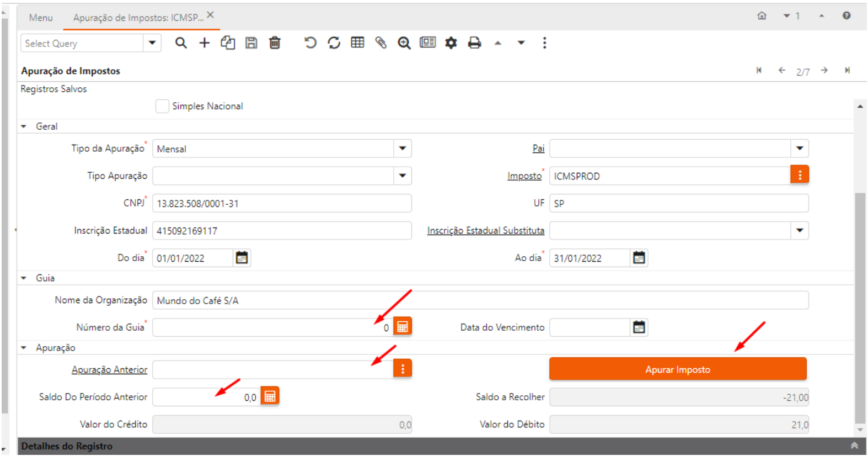Print using the printer icon

point(474,43)
